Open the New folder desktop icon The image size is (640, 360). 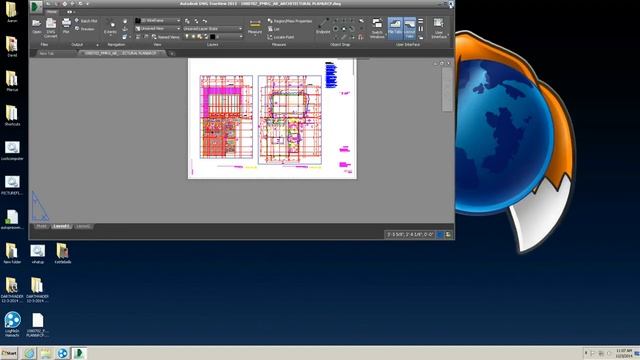tap(12, 253)
